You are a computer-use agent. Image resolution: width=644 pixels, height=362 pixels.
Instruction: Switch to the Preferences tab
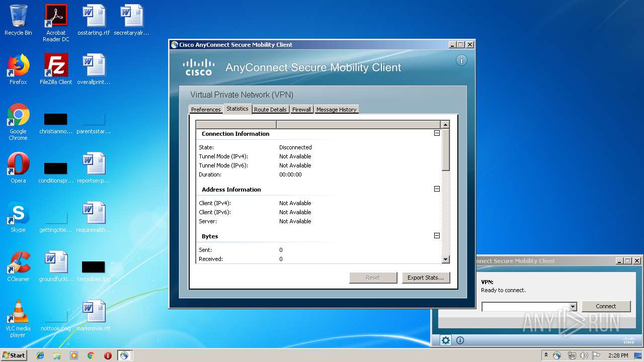[206, 110]
